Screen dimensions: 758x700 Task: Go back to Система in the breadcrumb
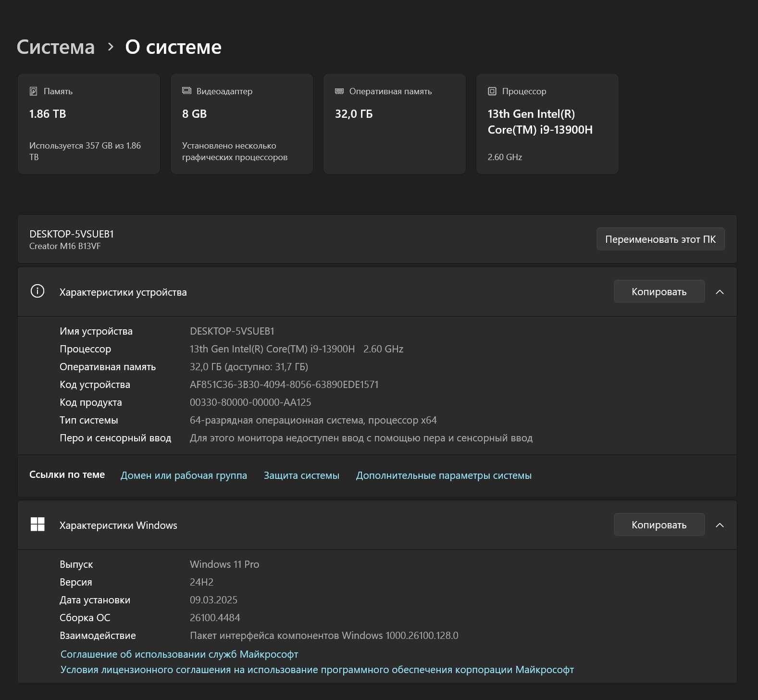56,47
